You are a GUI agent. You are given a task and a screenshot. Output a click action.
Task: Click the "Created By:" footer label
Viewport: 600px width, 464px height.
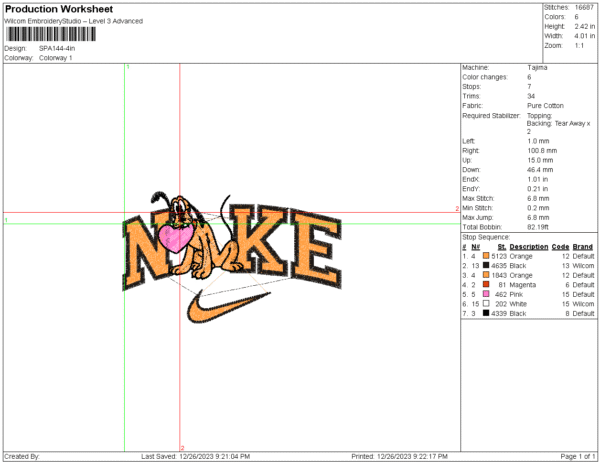click(x=22, y=456)
